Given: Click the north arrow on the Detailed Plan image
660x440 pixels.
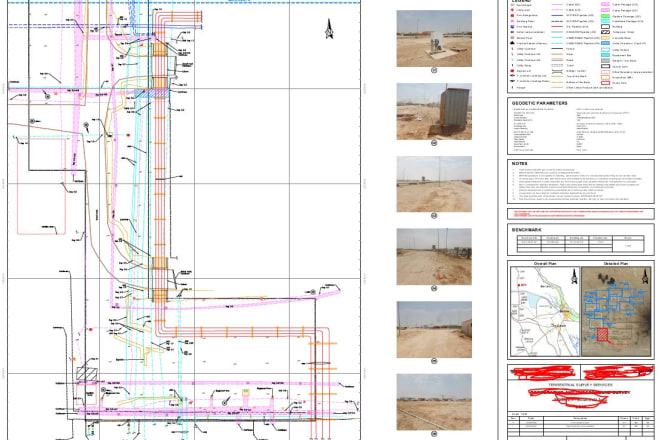Looking at the screenshot, I should tap(644, 277).
